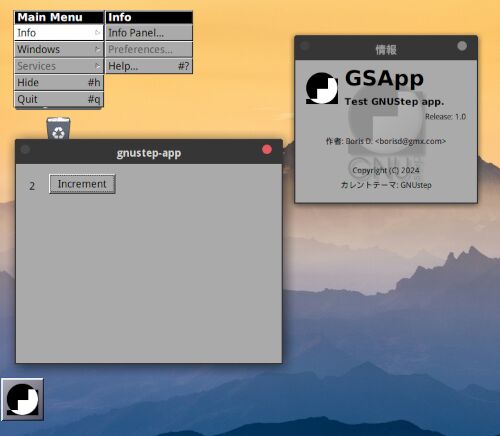Close the gnustep-app window with red button
500x436 pixels.
click(267, 149)
